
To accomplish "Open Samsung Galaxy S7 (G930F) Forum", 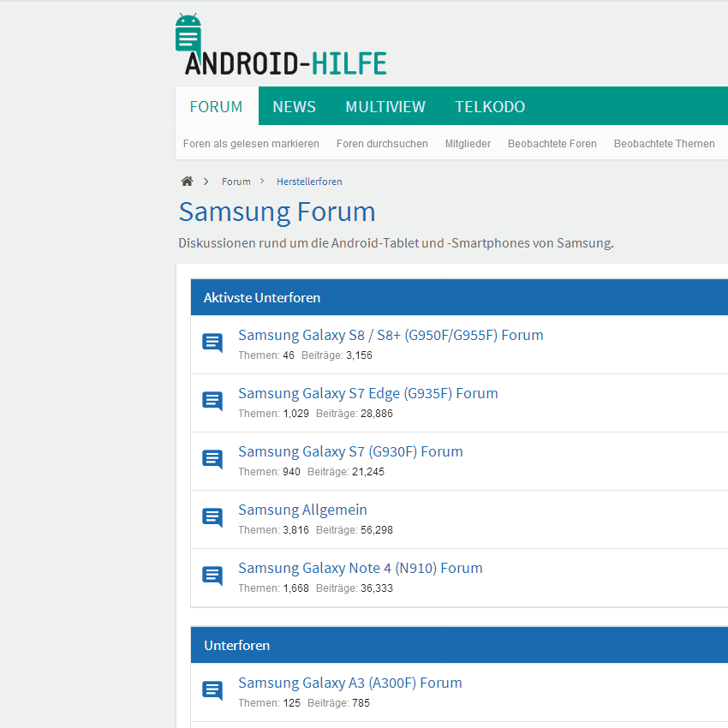I will [350, 451].
